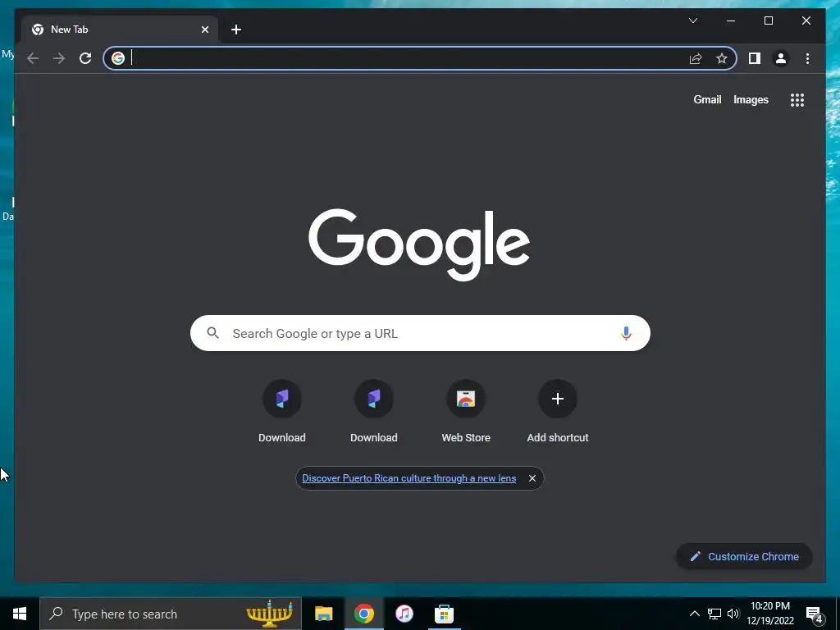Click Customize Chrome button

point(744,557)
